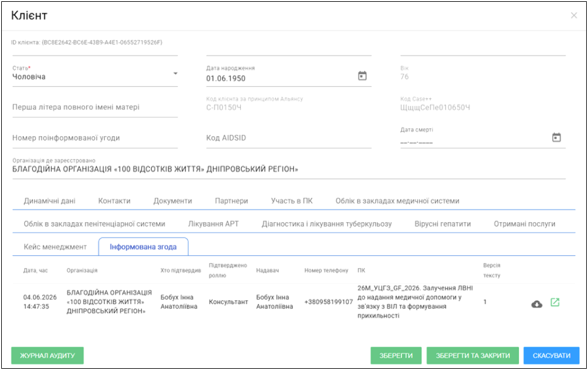Focus the Код AIDSID field
Viewport: 588px width, 370px height.
[x=289, y=138]
